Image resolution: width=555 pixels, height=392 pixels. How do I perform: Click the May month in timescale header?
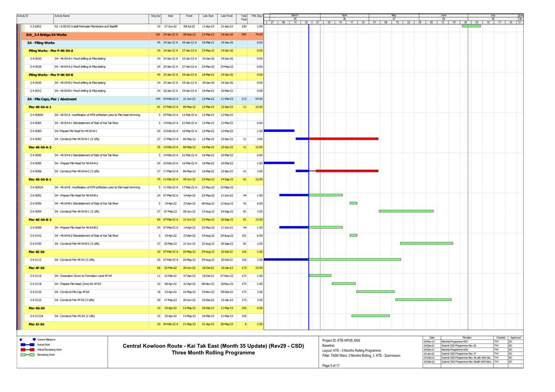point(394,16)
